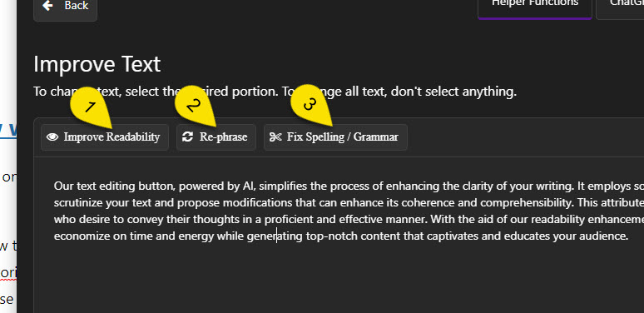Click the eye icon beside Improve Readability
This screenshot has height=313, width=644.
click(52, 137)
